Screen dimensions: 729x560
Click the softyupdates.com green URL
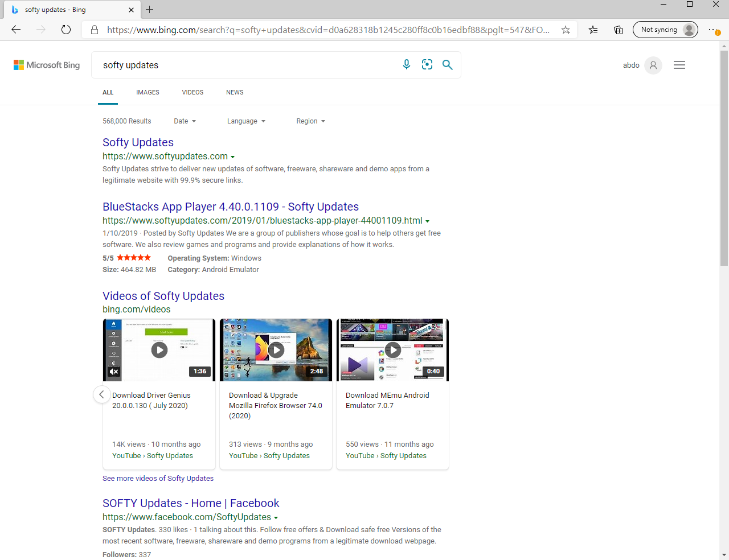pyautogui.click(x=165, y=156)
